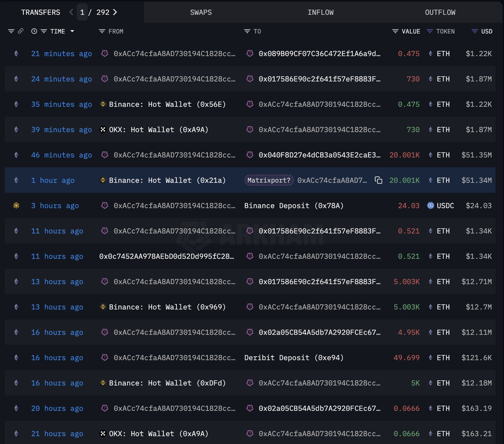Copy the Matrixport address icon
This screenshot has width=504, height=444.
(x=378, y=180)
